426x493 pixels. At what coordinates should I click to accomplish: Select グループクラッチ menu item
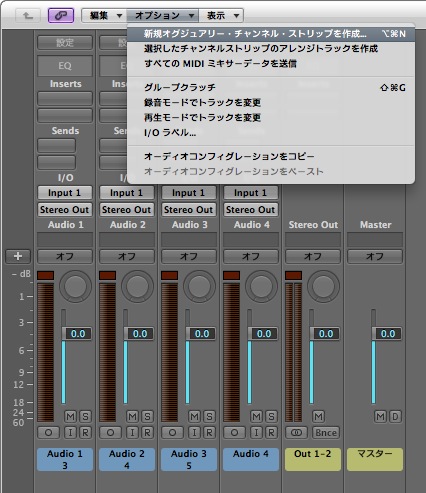[271, 88]
